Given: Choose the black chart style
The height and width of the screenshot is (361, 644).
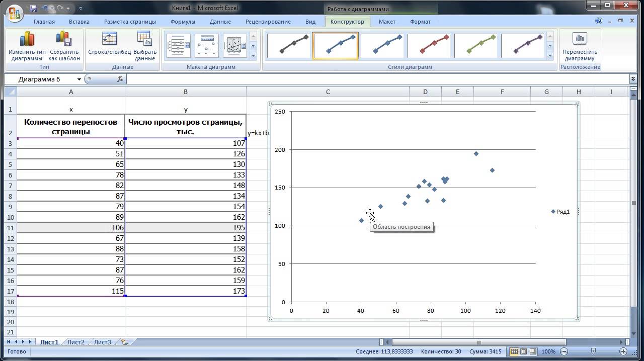Looking at the screenshot, I should click(x=288, y=46).
